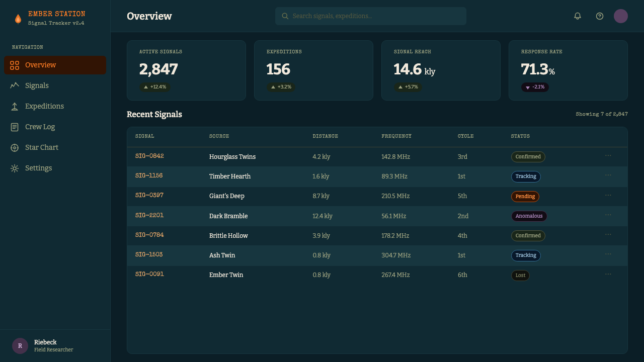Screen dimensions: 644x362
Task: Open the Expeditions navigation item
Action: (55, 107)
